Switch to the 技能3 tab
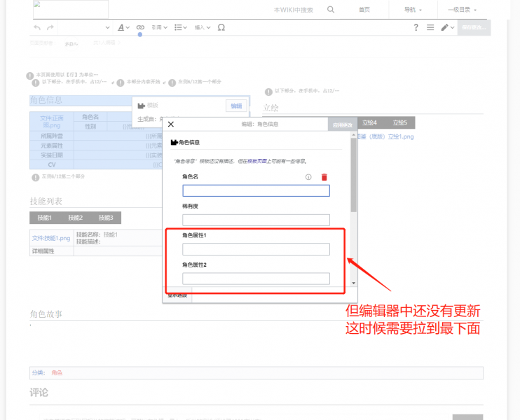The width and height of the screenshot is (520, 420). 106,218
